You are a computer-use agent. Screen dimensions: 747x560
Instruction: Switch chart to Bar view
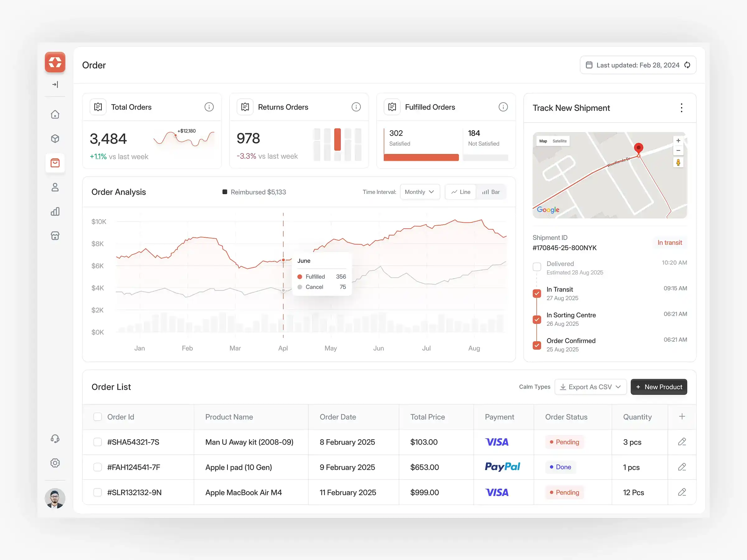(x=491, y=192)
